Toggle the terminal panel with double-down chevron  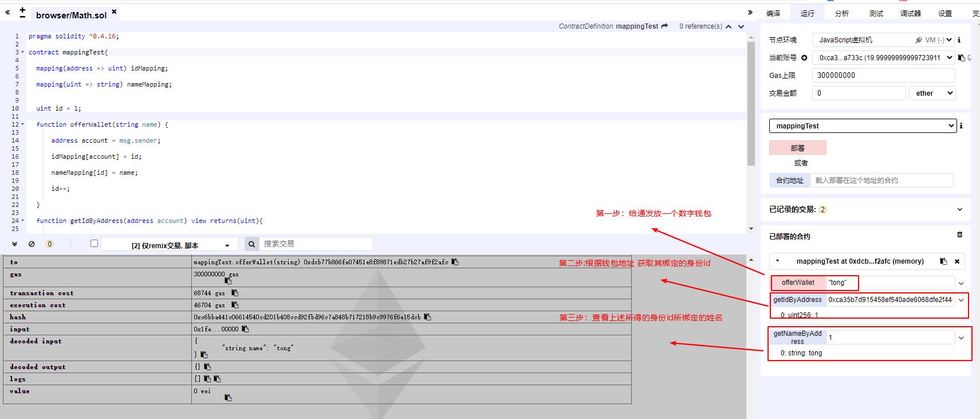pyautogui.click(x=14, y=244)
